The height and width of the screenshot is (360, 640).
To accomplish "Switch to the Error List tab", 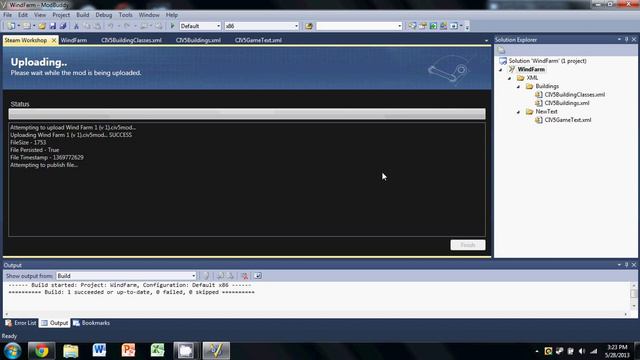I will 21,323.
